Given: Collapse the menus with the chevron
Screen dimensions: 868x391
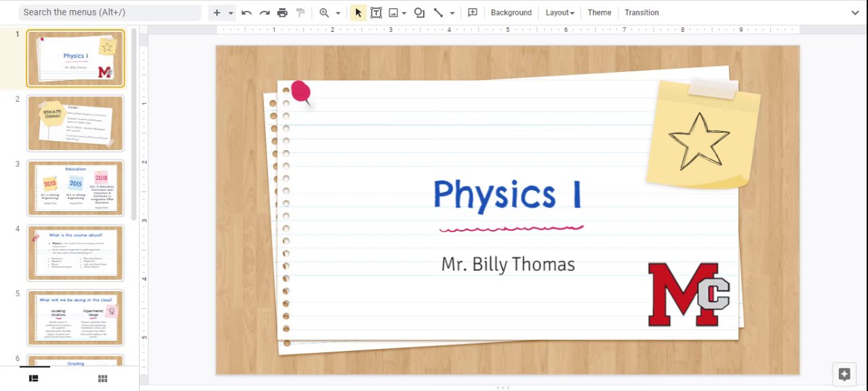Looking at the screenshot, I should point(855,13).
